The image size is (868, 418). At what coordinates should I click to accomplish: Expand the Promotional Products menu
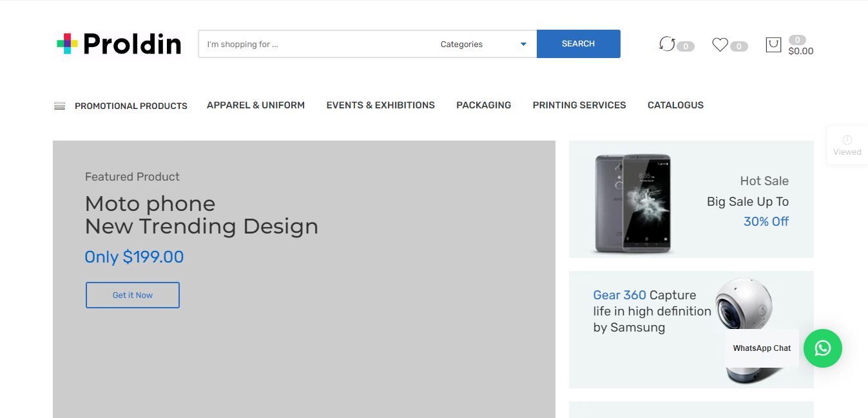(x=131, y=106)
